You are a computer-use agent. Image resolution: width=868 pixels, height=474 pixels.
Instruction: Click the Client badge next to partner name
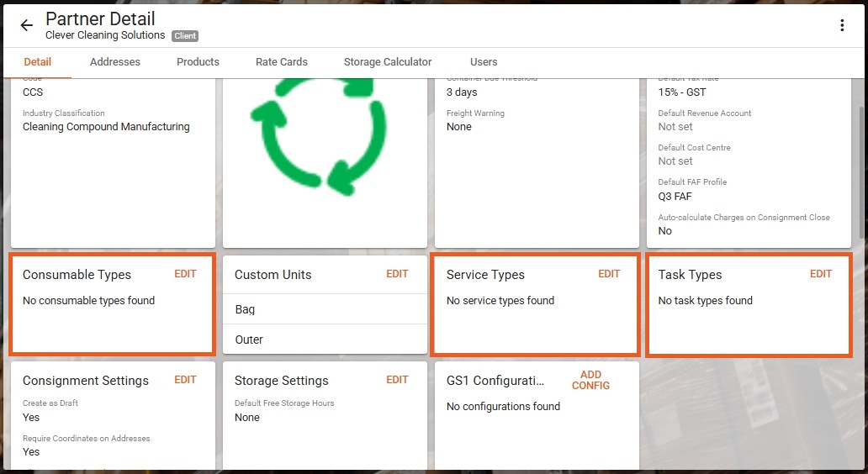(185, 36)
